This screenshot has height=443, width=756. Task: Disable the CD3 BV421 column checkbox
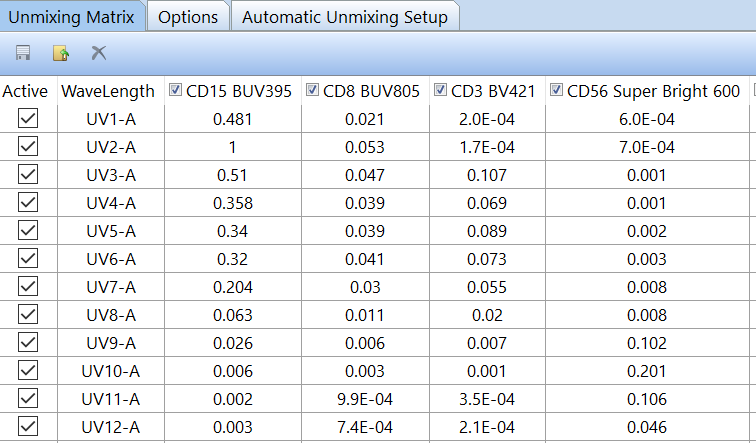coord(441,91)
